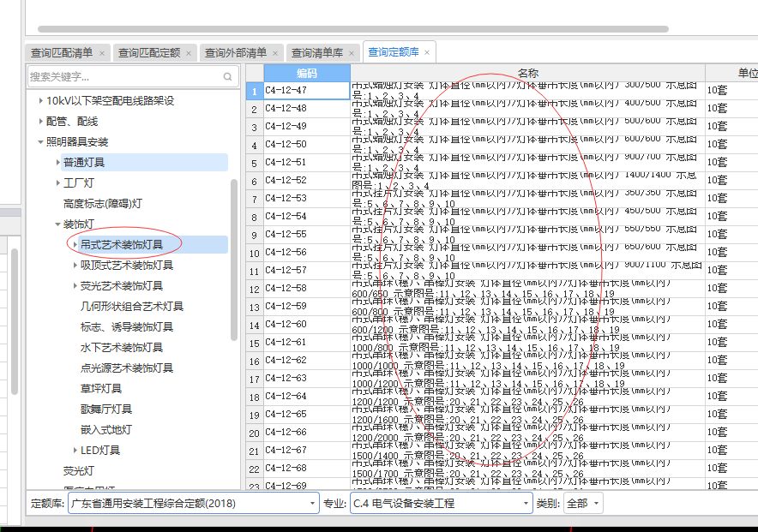The width and height of the screenshot is (758, 532).
Task: Select 高度标志(障碍)灯 in the tree
Action: 103,204
